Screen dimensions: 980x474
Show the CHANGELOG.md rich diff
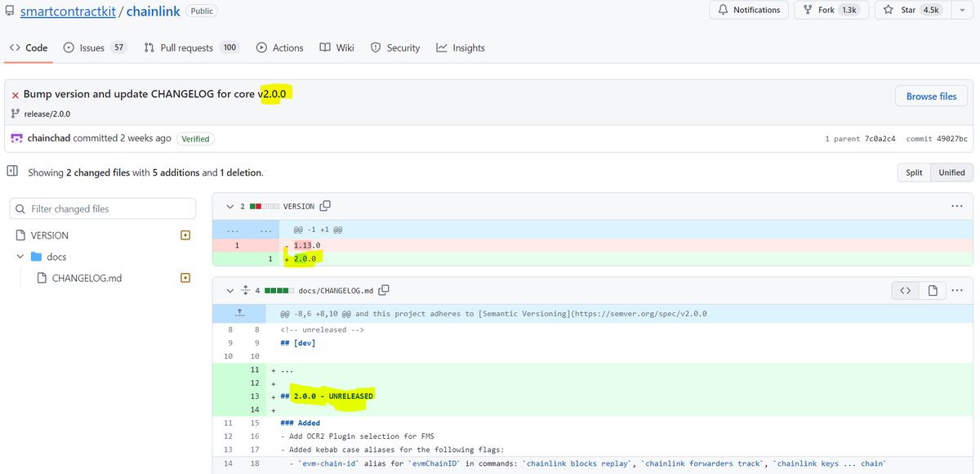tap(932, 290)
